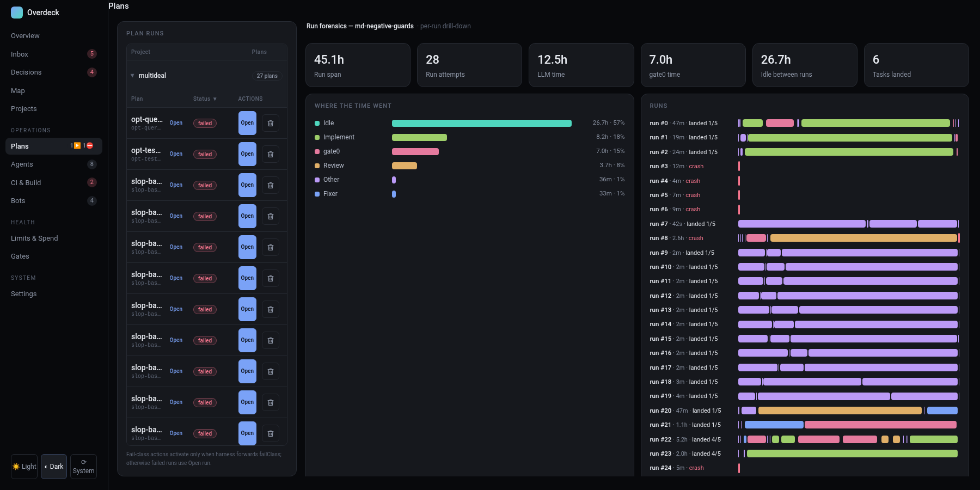Click the Inbox badge showing 5
The width and height of the screenshot is (980, 490).
92,54
